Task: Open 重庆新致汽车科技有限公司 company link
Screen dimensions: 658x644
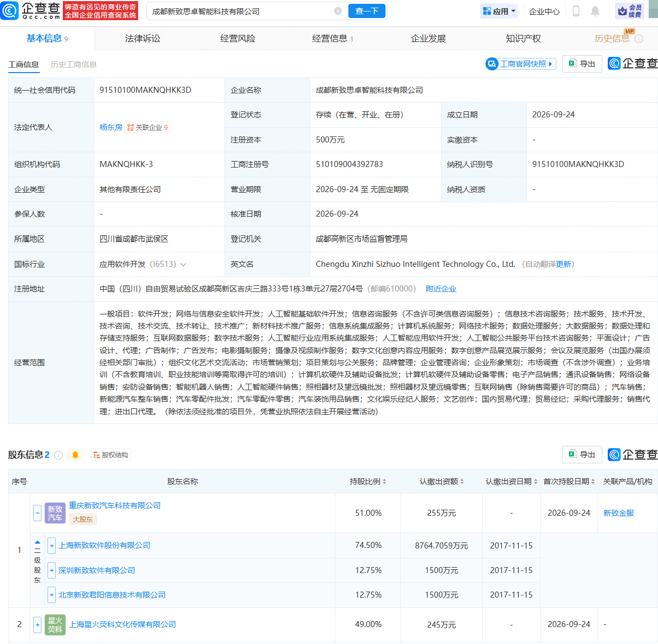Action: coord(115,505)
